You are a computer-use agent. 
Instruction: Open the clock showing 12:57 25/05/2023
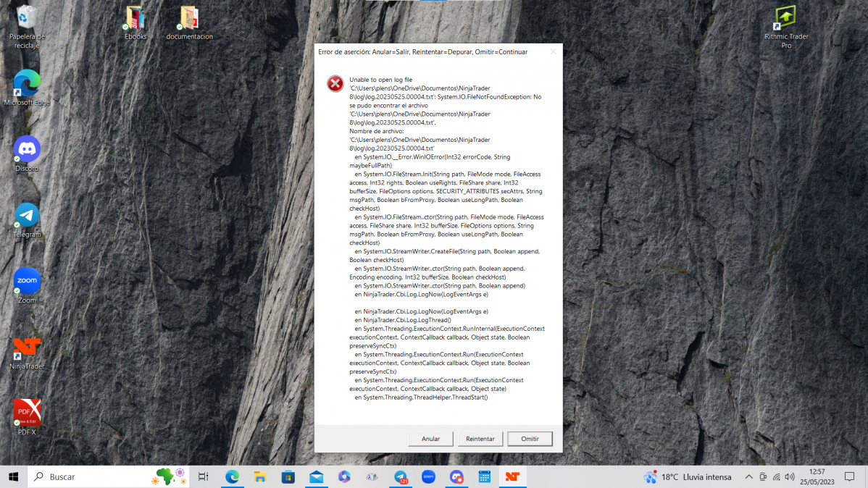(x=817, y=477)
